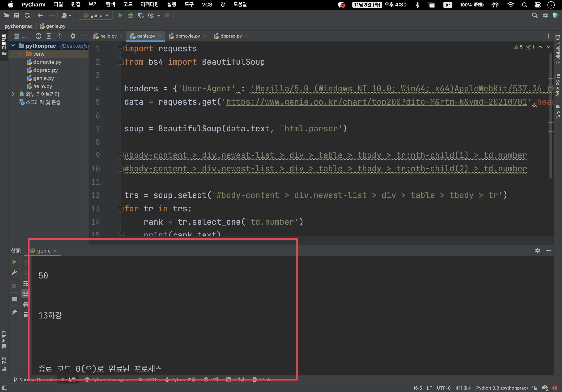Open dbprac.py in the project tree
The image size is (562, 392).
45,70
